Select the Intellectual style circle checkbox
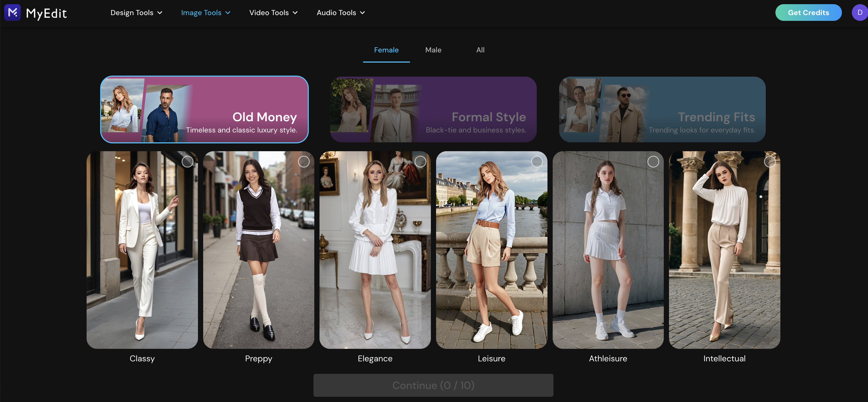Viewport: 868px width, 402px height. tap(770, 162)
